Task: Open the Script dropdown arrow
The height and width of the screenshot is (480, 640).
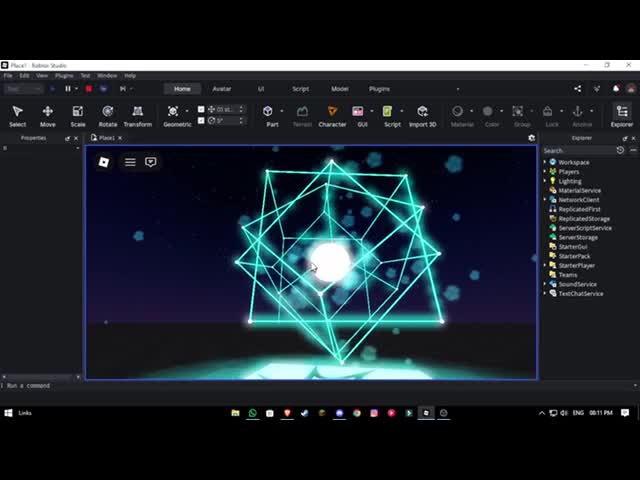Action: point(402,111)
